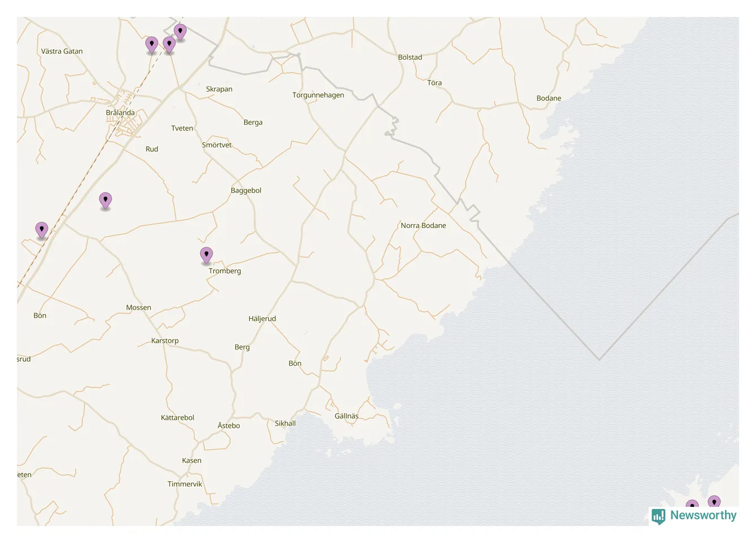756x543 pixels.
Task: Select the highest pin of three north of Brålanda
Action: (x=181, y=33)
